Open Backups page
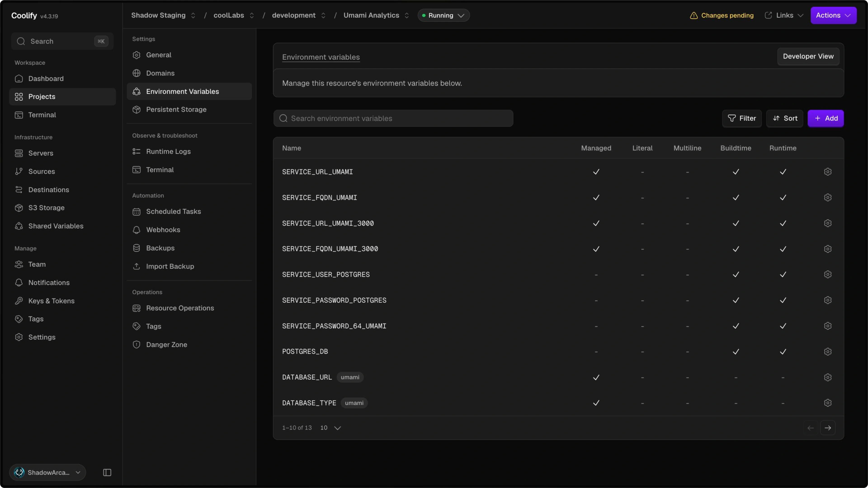The width and height of the screenshot is (868, 488). (x=189, y=248)
